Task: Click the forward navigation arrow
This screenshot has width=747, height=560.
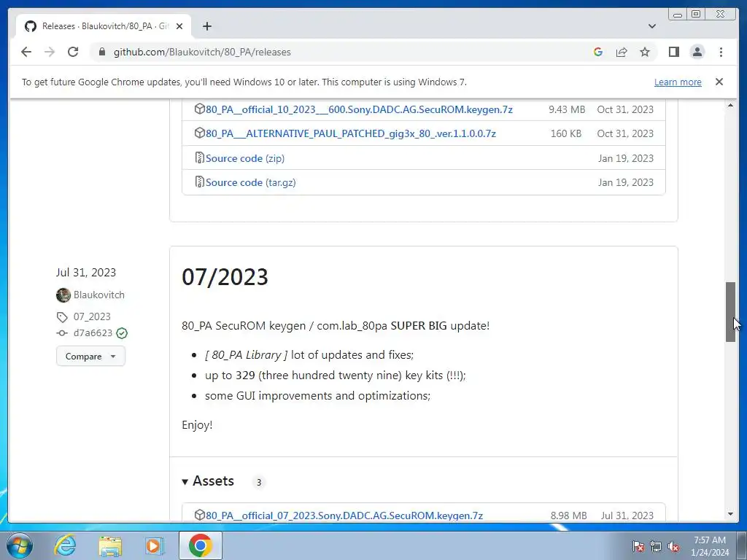Action: 50,52
